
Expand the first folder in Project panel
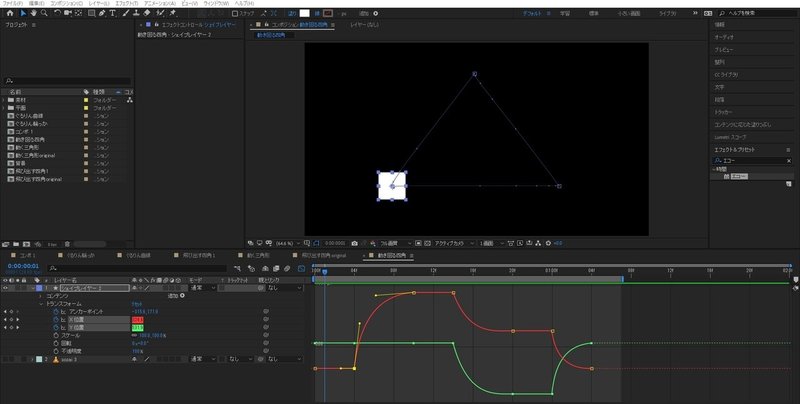[x=4, y=100]
